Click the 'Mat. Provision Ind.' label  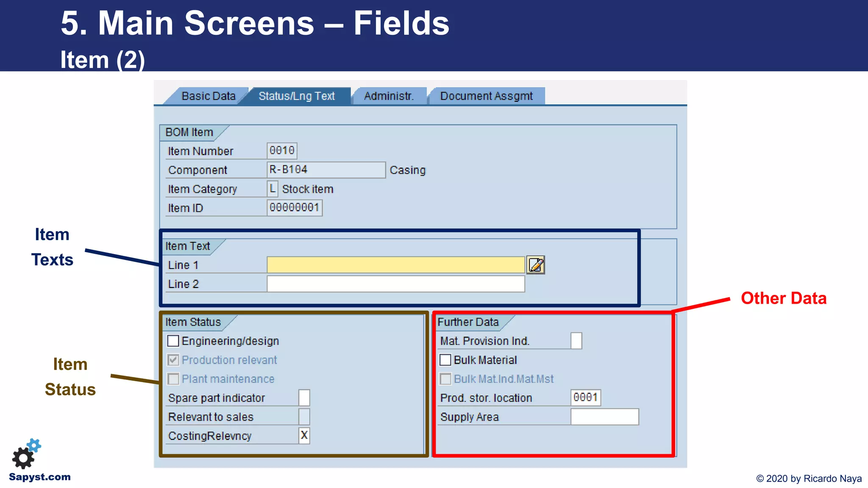(485, 341)
